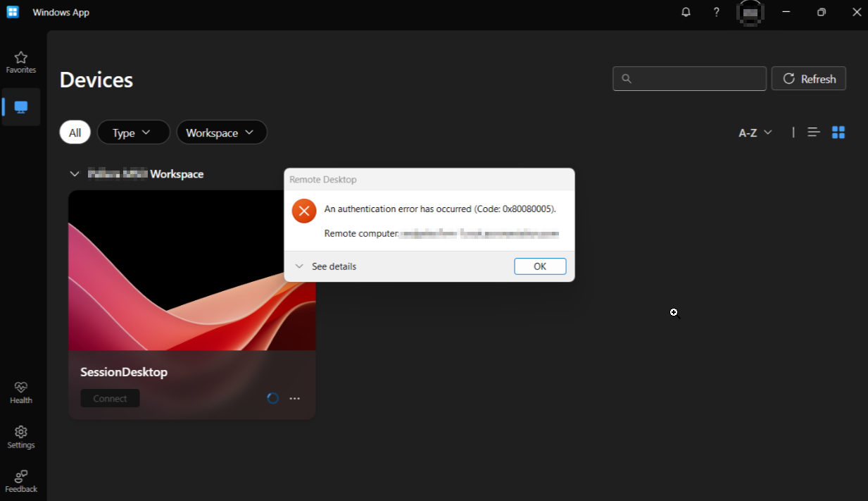Screen dimensions: 868x501
Task: Open the Type filter dropdown
Action: coord(133,132)
